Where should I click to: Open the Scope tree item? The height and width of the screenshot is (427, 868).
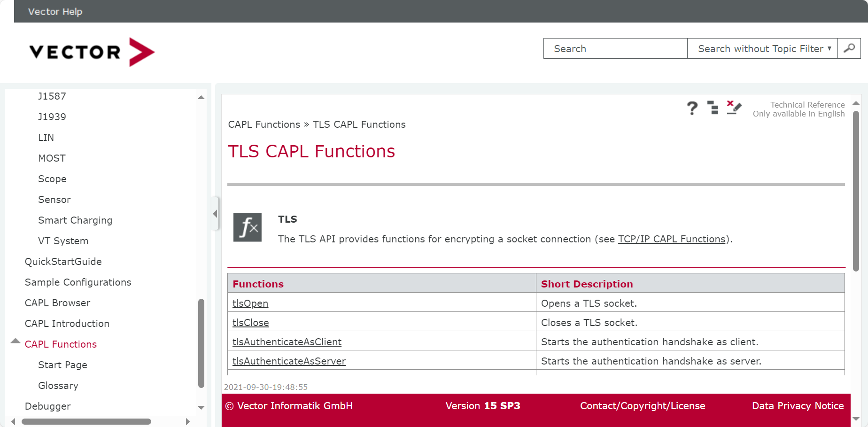52,179
